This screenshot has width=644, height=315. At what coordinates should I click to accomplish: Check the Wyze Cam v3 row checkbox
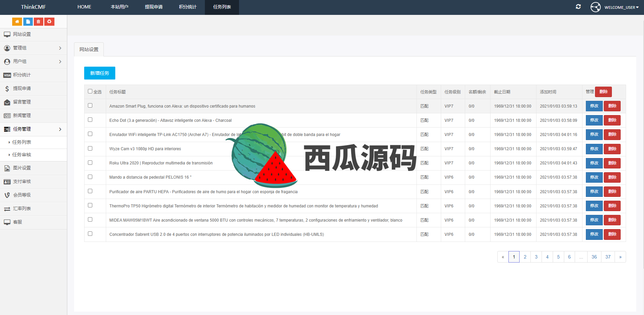pyautogui.click(x=90, y=149)
